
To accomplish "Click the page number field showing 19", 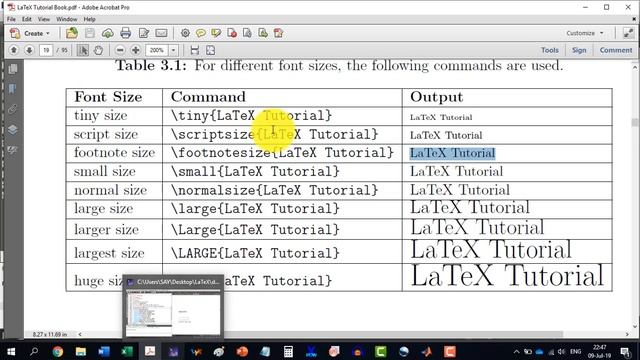I will (x=46, y=50).
